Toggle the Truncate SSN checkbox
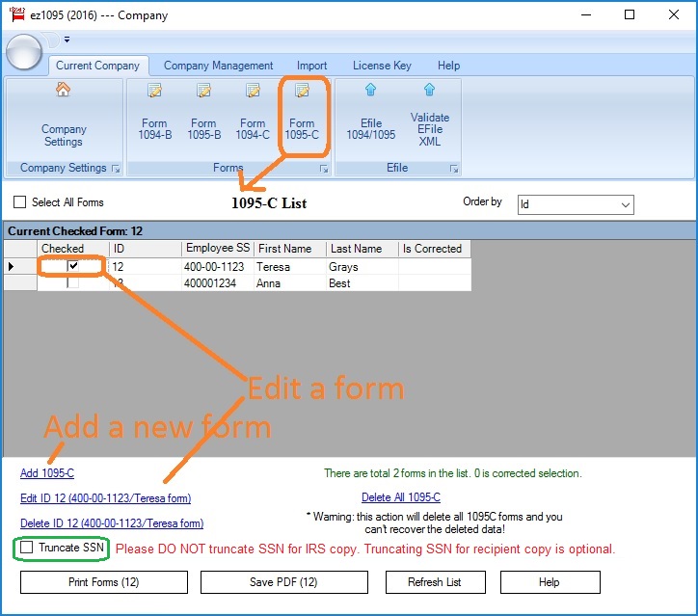This screenshot has height=616, width=698. tap(27, 548)
